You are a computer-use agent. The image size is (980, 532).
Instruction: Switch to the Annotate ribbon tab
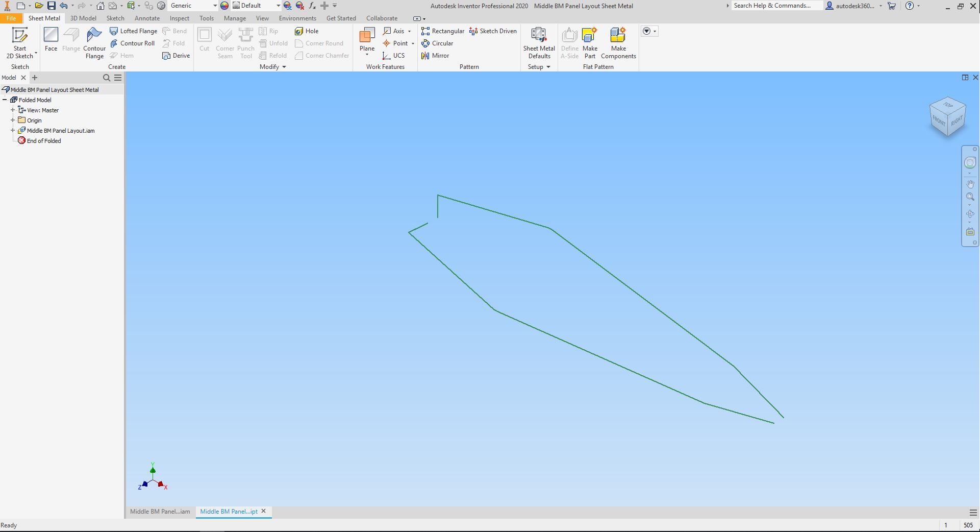(147, 18)
